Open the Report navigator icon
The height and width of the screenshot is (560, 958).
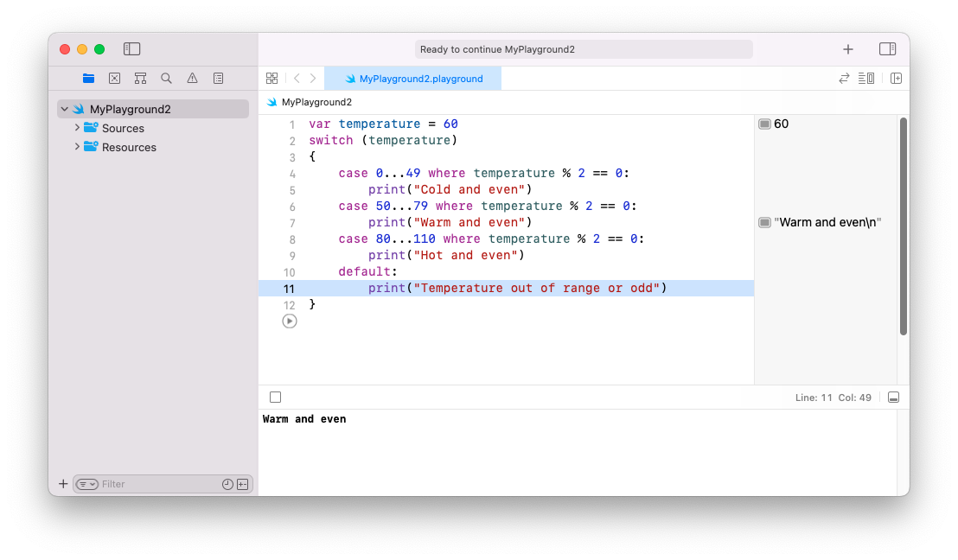click(218, 78)
